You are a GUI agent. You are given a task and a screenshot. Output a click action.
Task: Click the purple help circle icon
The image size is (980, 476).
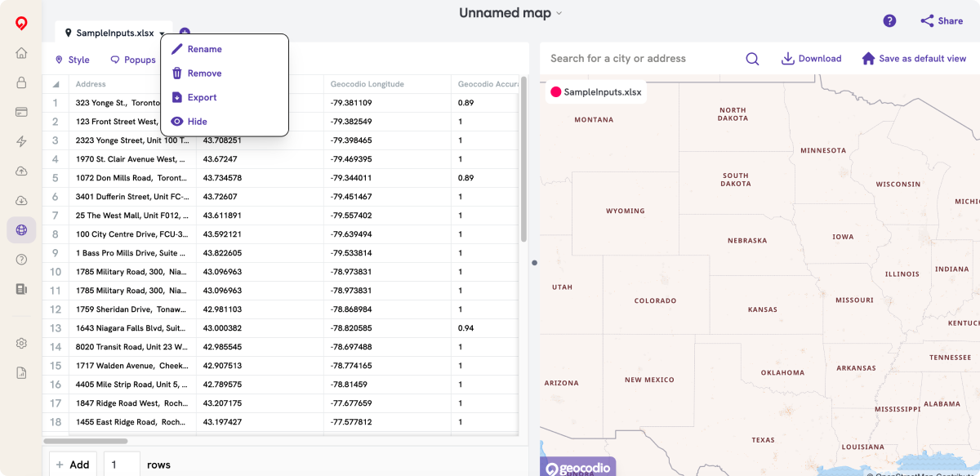(x=889, y=21)
